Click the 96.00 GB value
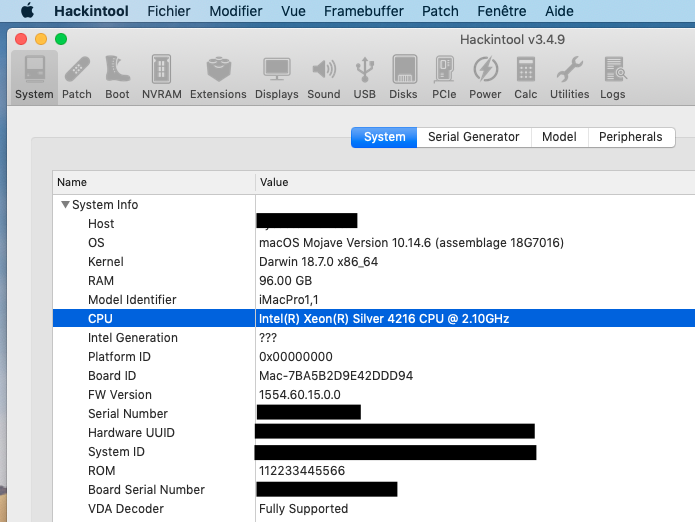The width and height of the screenshot is (695, 522). pyautogui.click(x=285, y=281)
